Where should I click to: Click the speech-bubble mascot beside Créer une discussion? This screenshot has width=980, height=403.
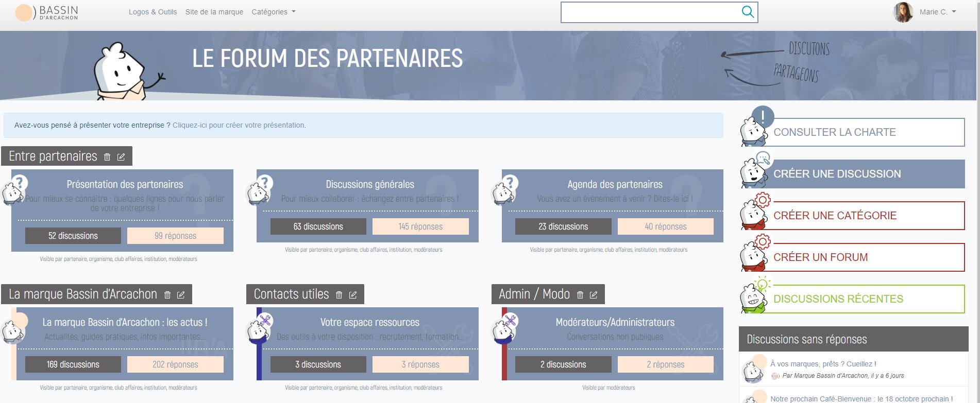coord(755,169)
